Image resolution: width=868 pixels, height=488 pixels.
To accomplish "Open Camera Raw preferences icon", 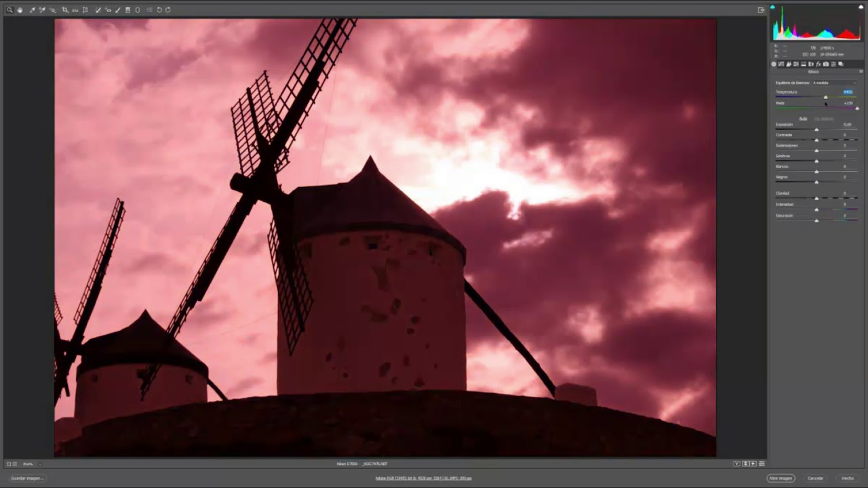I will 149,10.
